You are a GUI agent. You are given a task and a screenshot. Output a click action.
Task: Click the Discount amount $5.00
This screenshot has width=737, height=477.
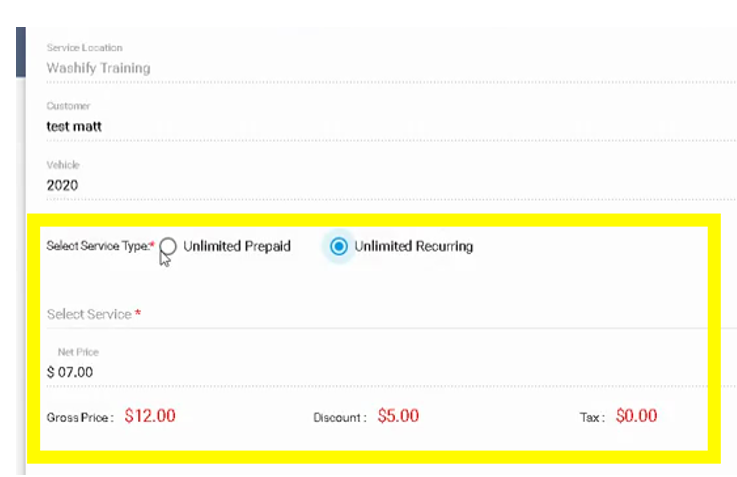pyautogui.click(x=398, y=416)
